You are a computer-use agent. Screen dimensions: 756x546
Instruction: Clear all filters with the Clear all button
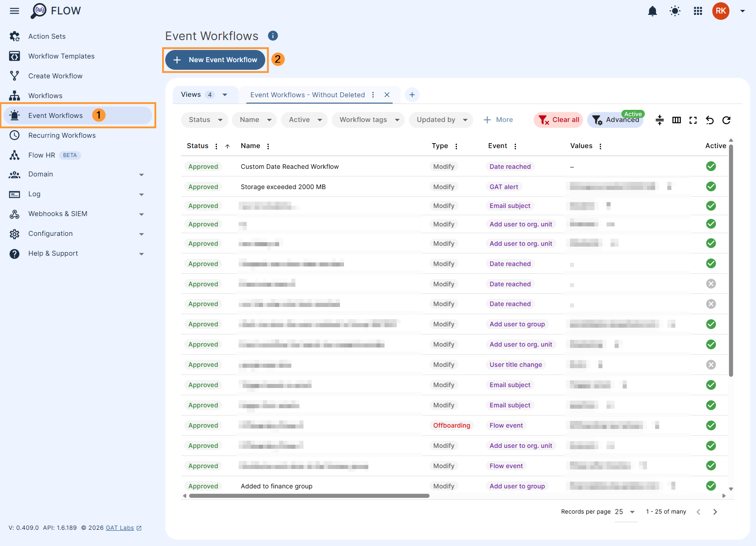click(558, 120)
